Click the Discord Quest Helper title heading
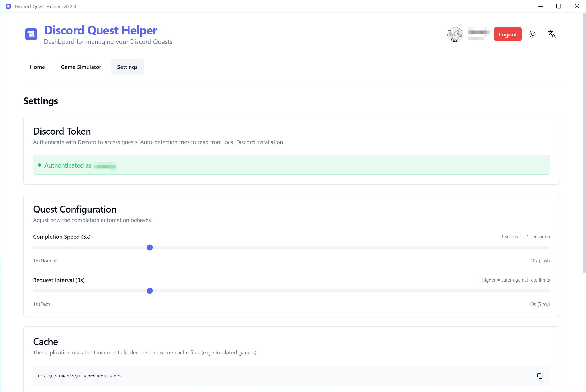This screenshot has width=586, height=392. pyautogui.click(x=101, y=30)
